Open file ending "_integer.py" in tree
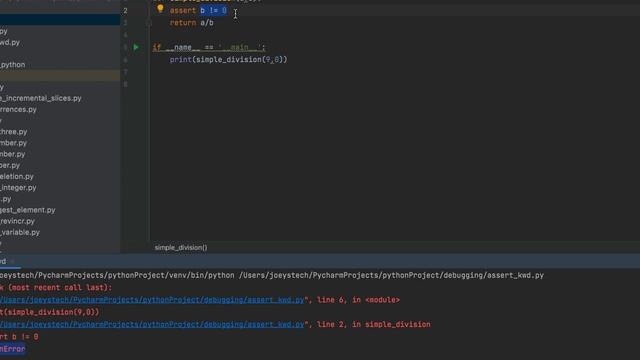 pos(18,188)
